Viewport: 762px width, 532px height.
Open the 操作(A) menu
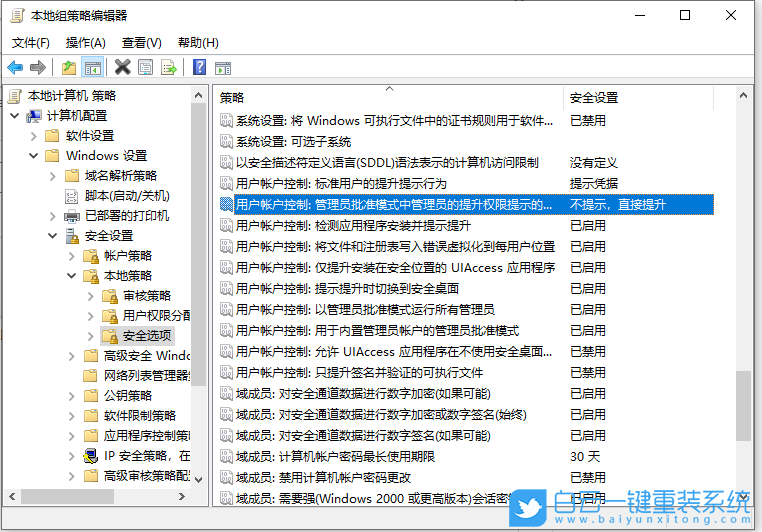(86, 43)
